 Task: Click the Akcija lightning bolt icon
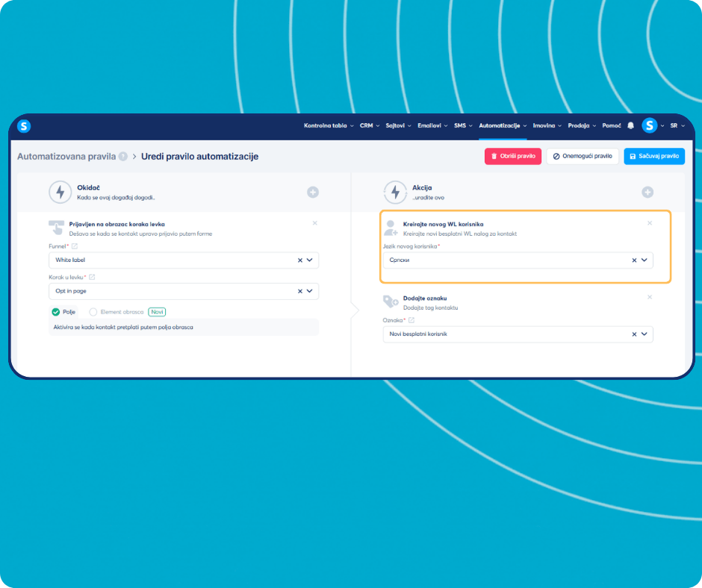click(395, 192)
